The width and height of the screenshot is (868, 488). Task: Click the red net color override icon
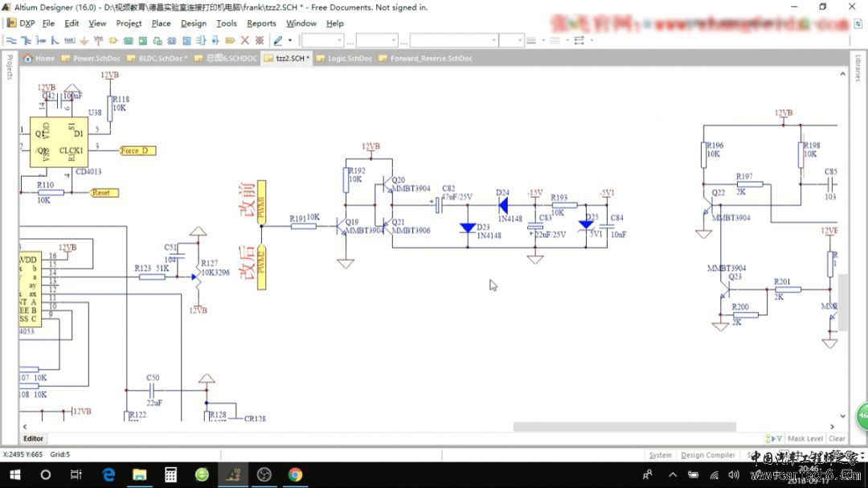point(259,40)
